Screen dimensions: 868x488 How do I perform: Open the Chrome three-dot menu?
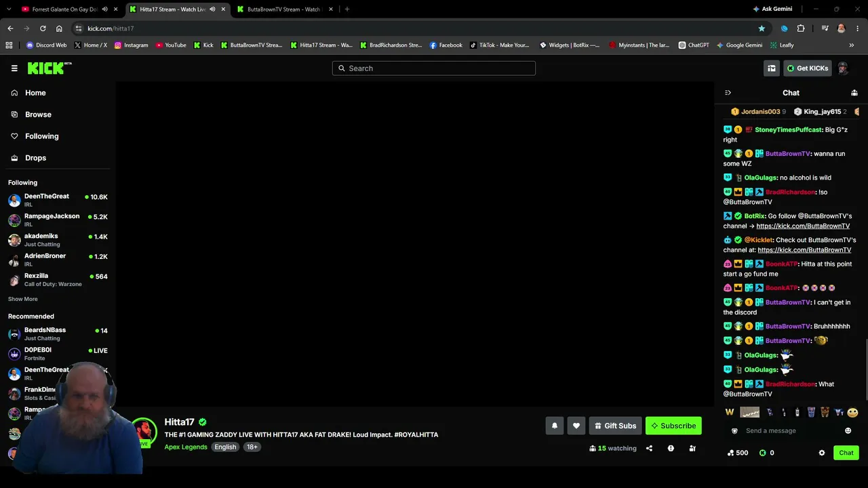857,28
